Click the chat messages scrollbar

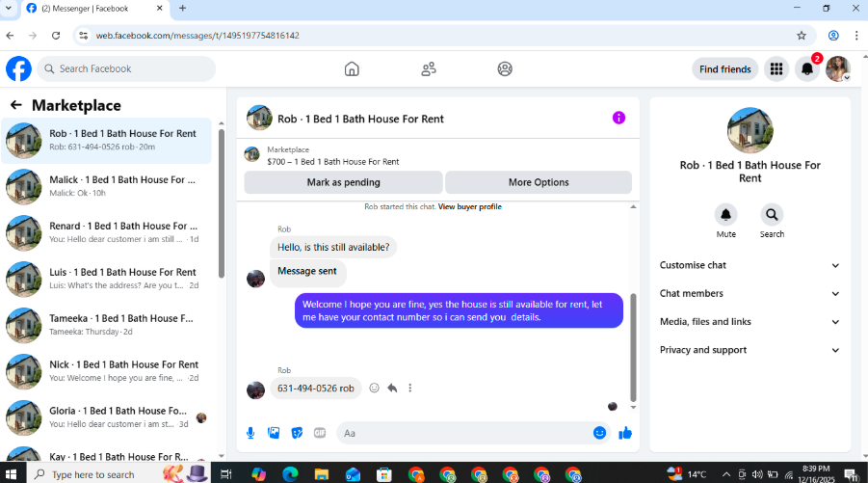point(633,347)
